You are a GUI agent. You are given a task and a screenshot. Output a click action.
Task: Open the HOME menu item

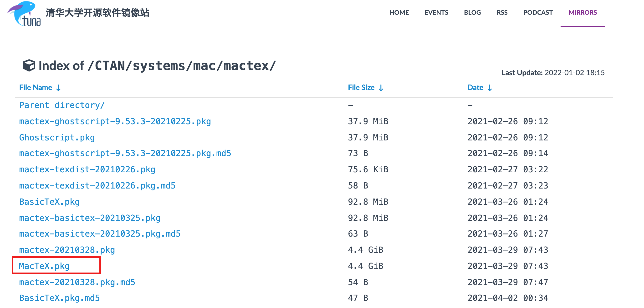tap(399, 12)
